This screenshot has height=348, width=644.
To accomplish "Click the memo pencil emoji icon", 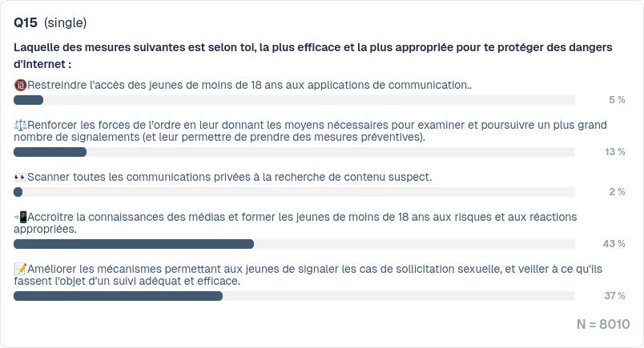I will (20, 269).
